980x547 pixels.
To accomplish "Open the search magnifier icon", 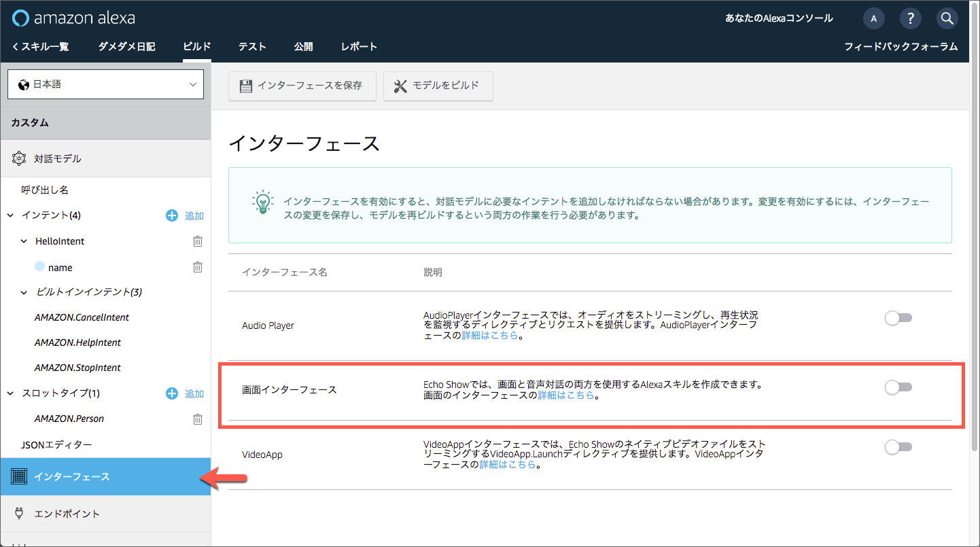I will 947,18.
